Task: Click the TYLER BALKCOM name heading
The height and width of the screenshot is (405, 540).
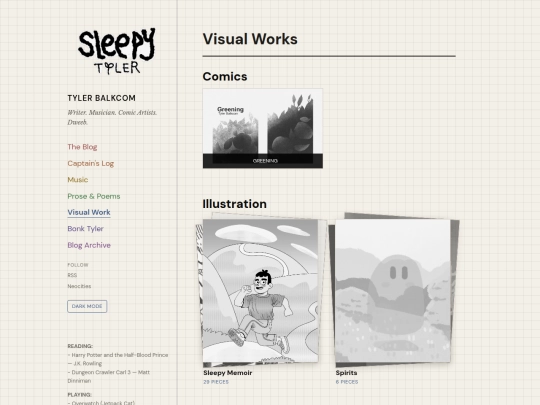Action: (x=102, y=98)
